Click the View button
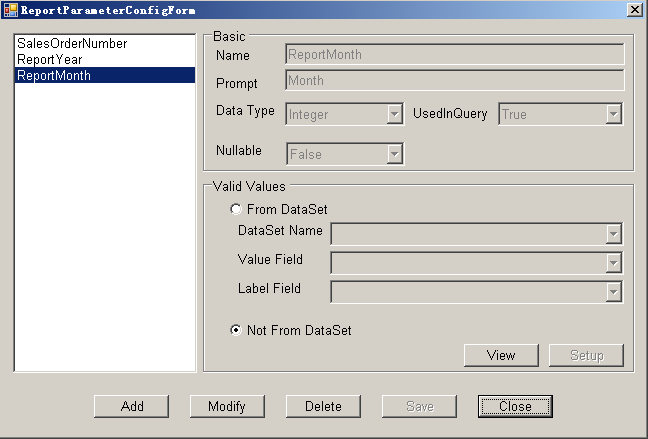Viewport: 648px width, 439px height. [501, 356]
